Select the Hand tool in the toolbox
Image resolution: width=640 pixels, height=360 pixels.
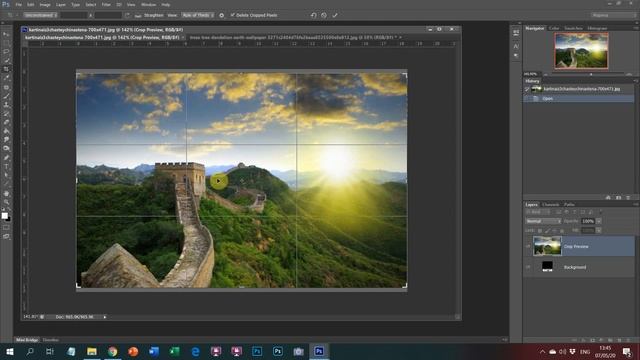coord(6,193)
